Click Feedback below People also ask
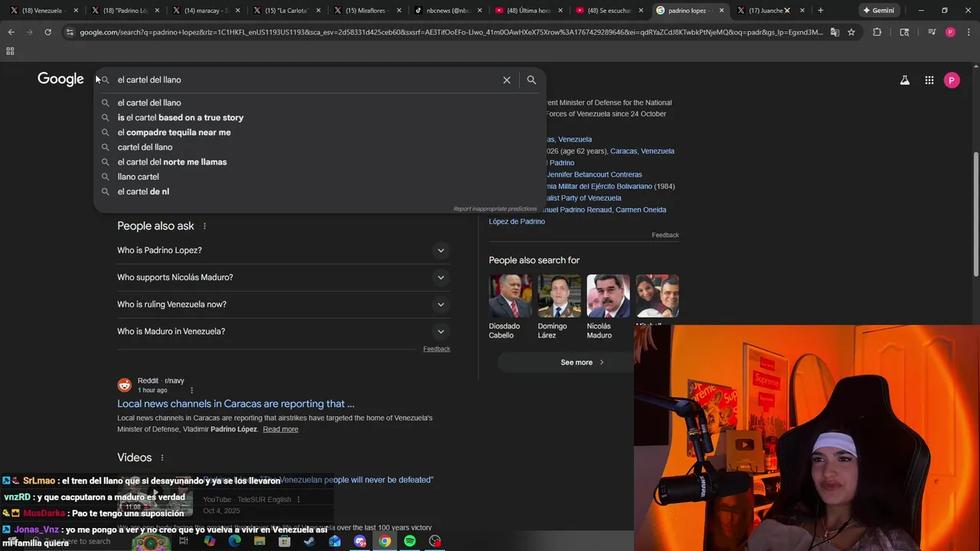Viewport: 980px width, 551px height. (436, 349)
